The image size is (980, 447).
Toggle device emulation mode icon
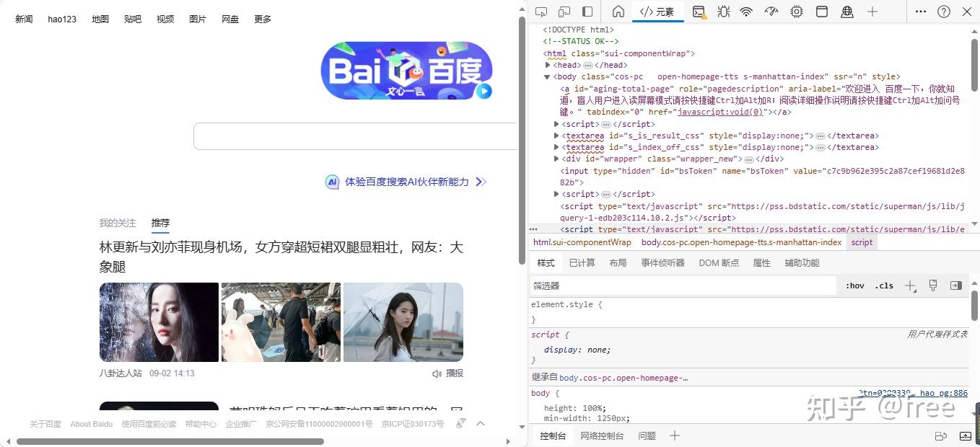(564, 12)
